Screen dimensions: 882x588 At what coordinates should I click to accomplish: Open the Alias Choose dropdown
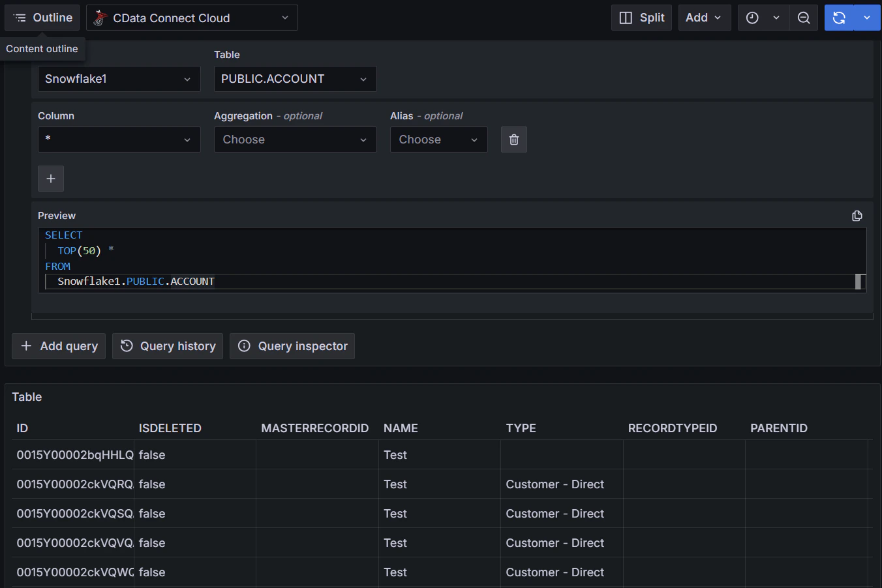(x=438, y=140)
